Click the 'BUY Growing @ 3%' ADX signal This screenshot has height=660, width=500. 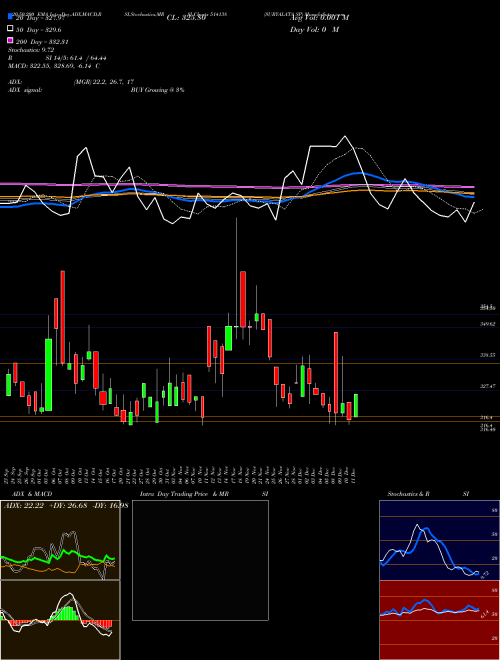pos(157,90)
